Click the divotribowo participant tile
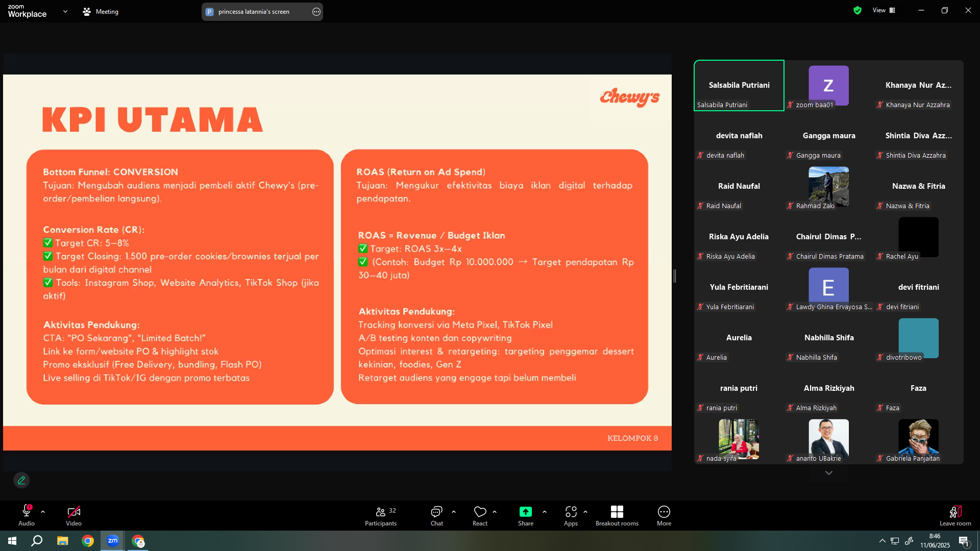 click(x=919, y=338)
